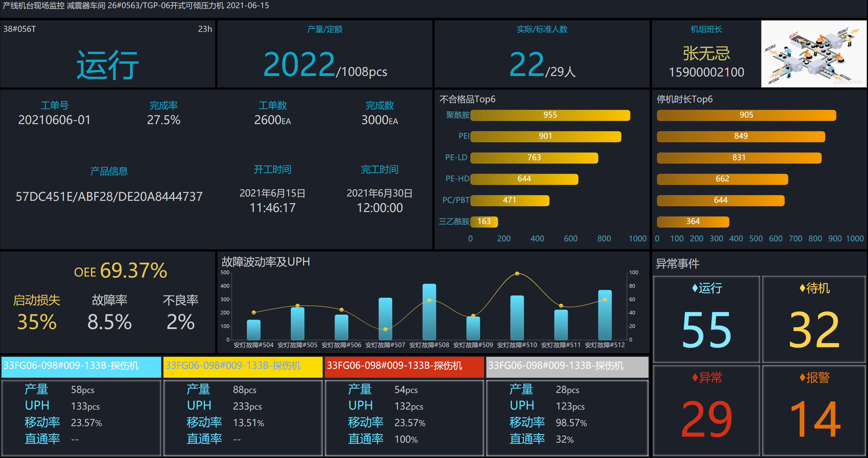
Task: Click the OEE 69.37% value
Action: point(134,270)
